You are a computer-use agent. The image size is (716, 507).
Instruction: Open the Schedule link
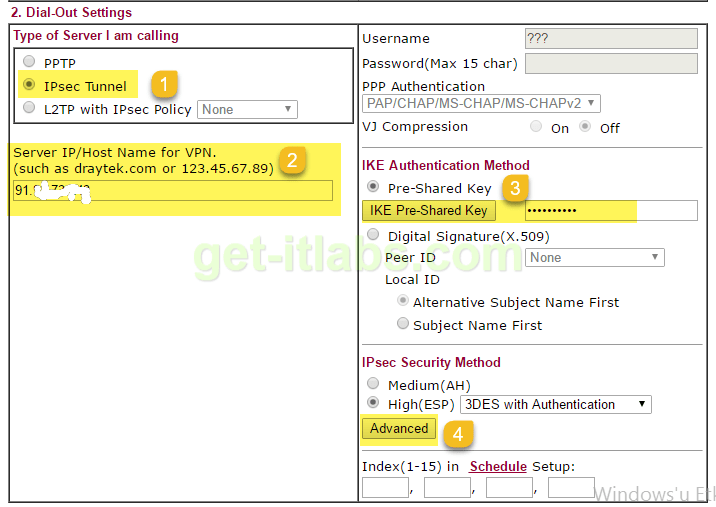pyautogui.click(x=498, y=466)
